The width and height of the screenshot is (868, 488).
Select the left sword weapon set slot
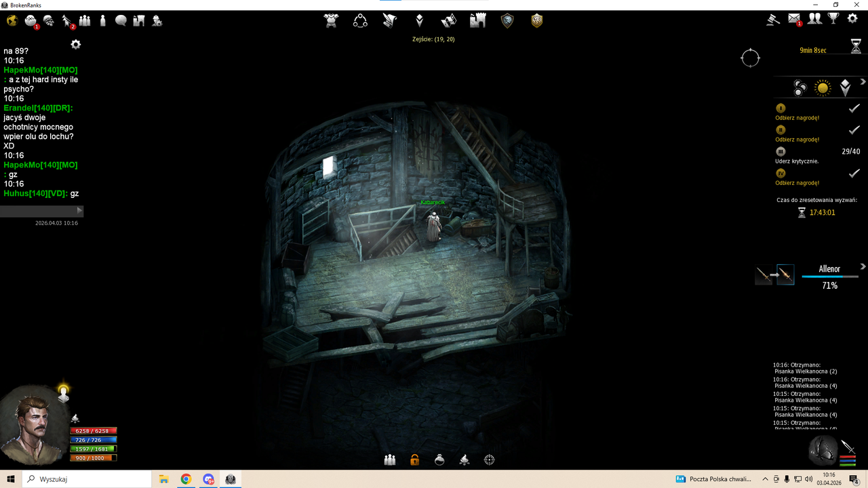pos(764,274)
